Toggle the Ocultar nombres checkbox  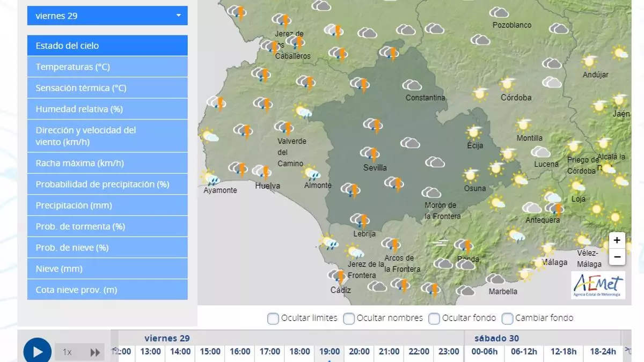[x=349, y=319]
